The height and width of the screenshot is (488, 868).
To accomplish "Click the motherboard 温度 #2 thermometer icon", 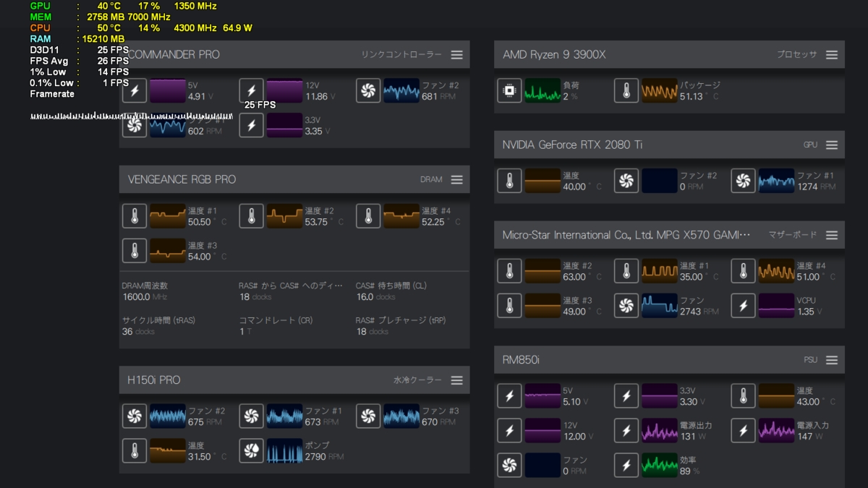I will (510, 272).
